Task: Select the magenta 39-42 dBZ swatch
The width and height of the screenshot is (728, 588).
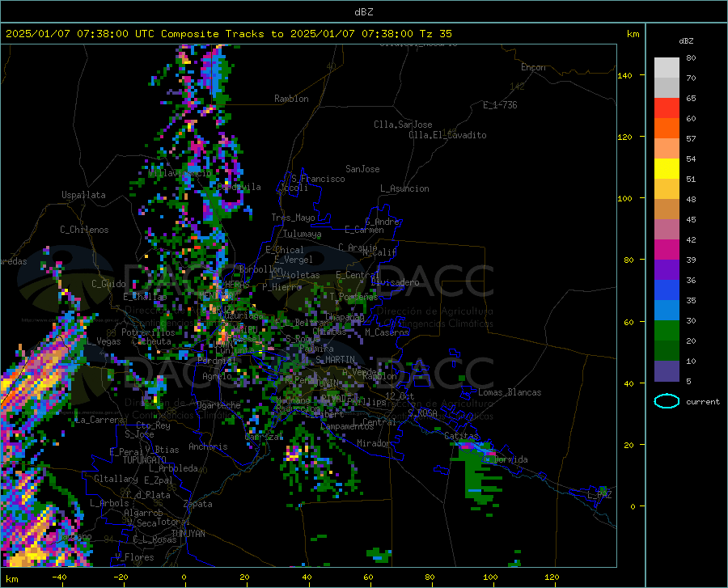Action: 667,250
